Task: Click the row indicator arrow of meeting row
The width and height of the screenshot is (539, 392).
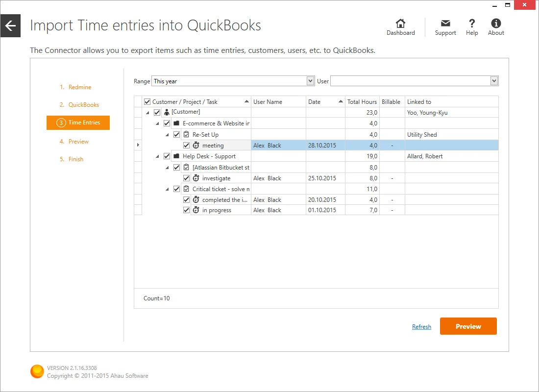Action: click(x=138, y=145)
